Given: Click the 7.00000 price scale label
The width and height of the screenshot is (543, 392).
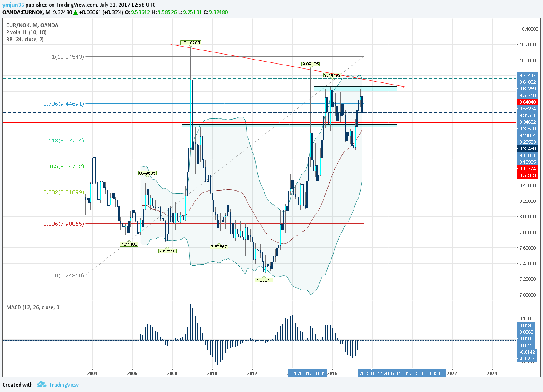Looking at the screenshot, I should 528,295.
